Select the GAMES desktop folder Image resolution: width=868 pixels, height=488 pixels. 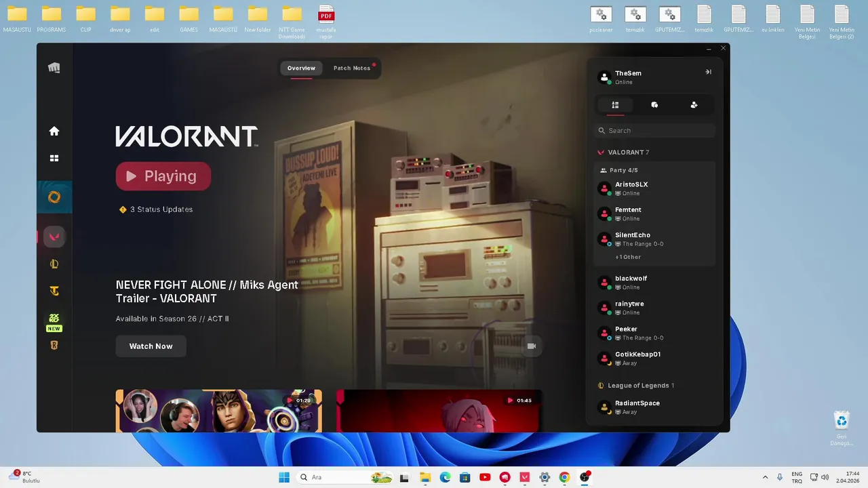coord(189,19)
